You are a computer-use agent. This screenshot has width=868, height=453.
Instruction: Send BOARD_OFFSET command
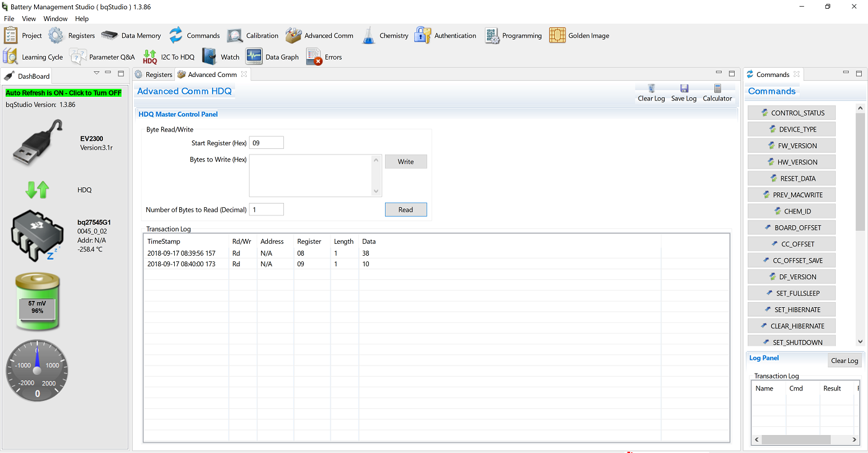(x=792, y=228)
